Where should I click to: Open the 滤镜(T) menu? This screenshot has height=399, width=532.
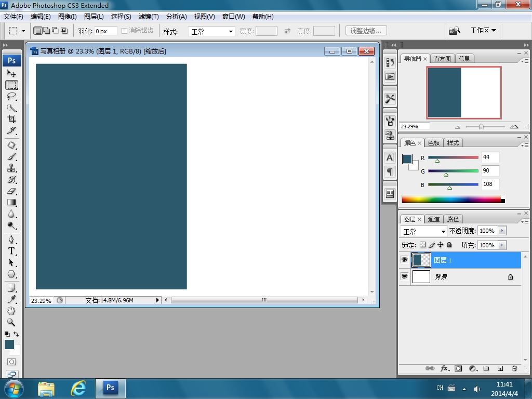click(149, 16)
